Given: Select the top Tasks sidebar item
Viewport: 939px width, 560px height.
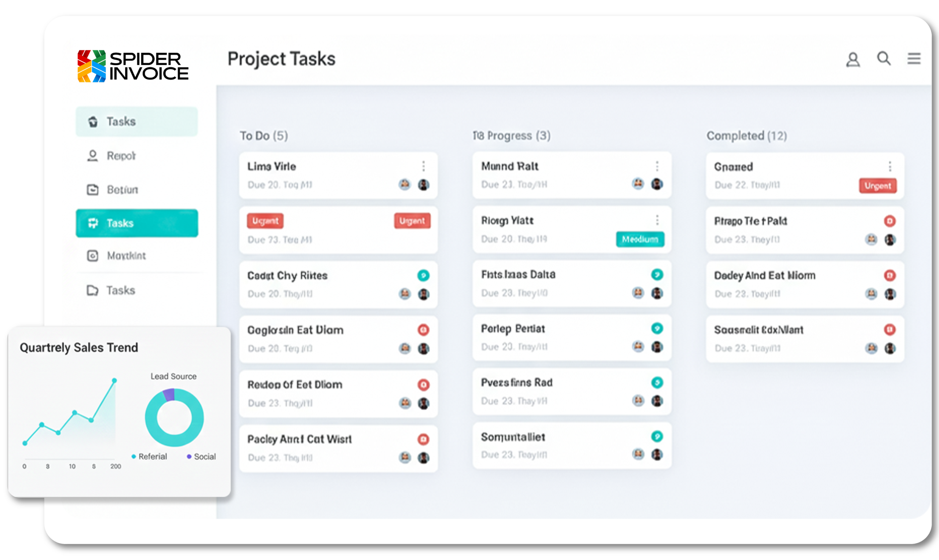Looking at the screenshot, I should pos(137,122).
